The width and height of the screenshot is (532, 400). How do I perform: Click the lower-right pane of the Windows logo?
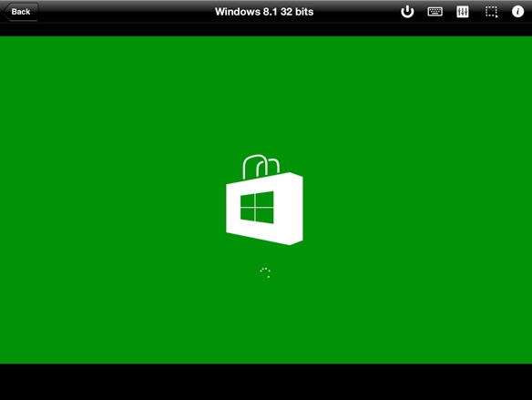265,216
